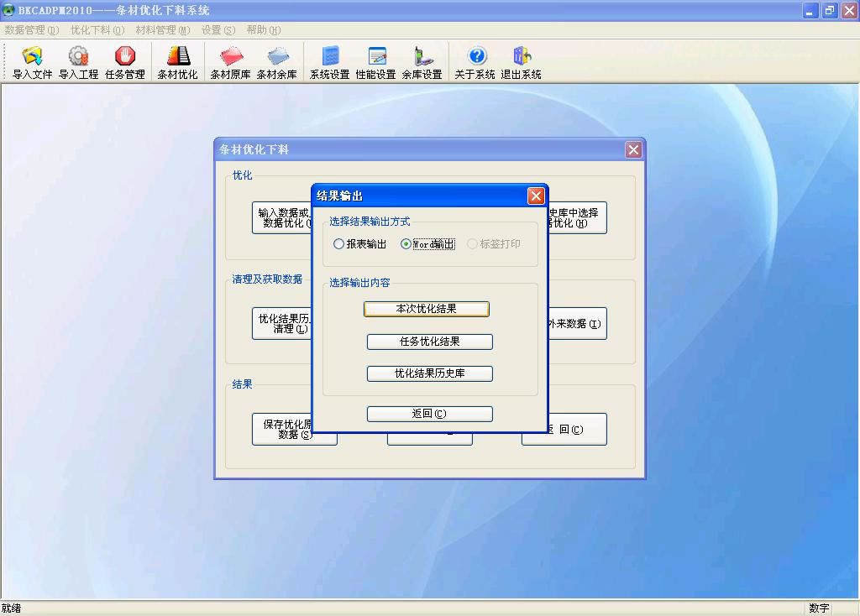Select Word输出 radio option
Viewport: 860px width, 616px height.
point(427,244)
